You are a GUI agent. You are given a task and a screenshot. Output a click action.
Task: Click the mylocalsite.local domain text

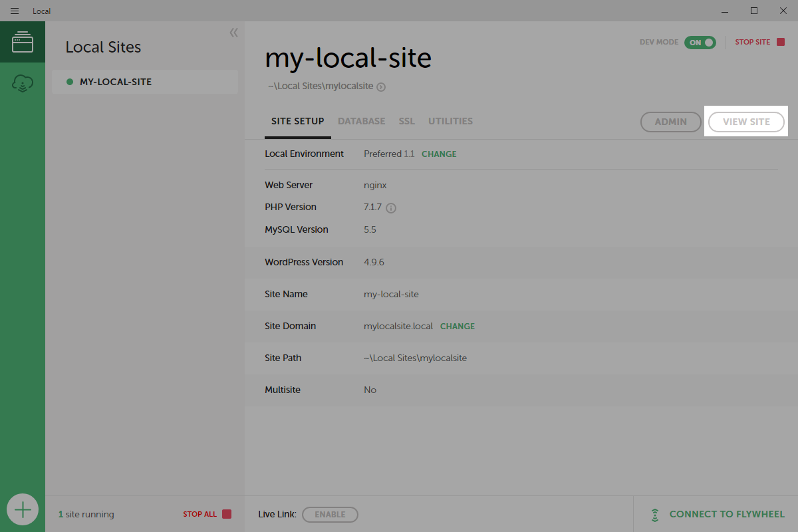tap(398, 327)
